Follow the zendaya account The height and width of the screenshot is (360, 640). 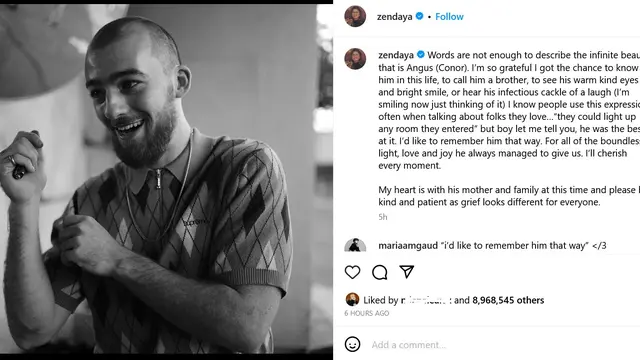[x=449, y=17]
